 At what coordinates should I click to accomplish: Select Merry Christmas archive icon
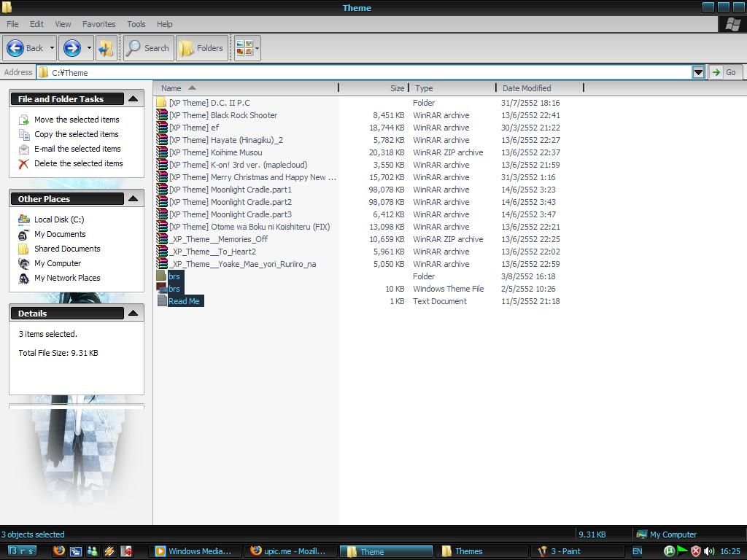pos(161,176)
